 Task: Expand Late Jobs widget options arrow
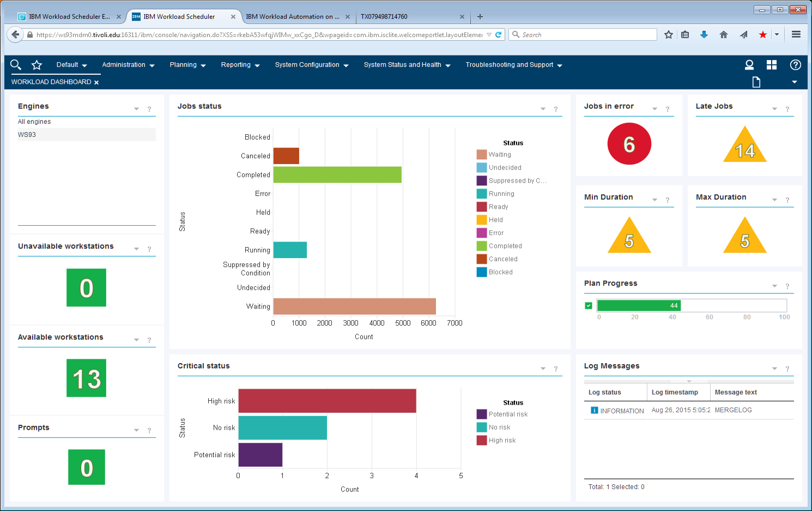774,109
